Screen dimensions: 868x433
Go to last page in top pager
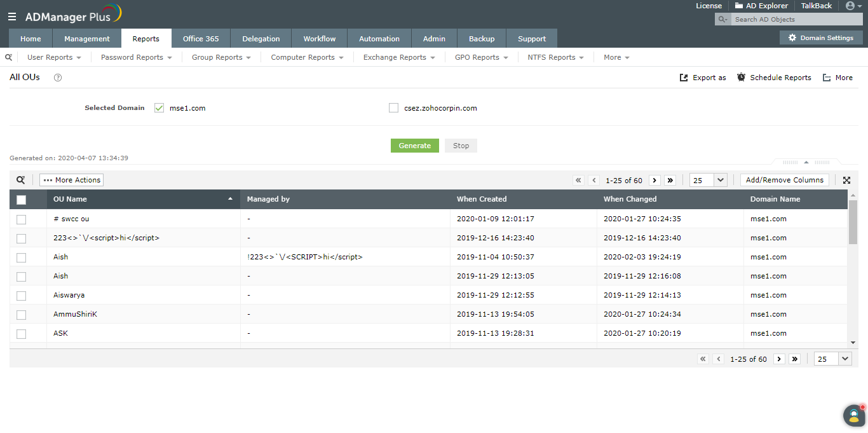pyautogui.click(x=670, y=180)
